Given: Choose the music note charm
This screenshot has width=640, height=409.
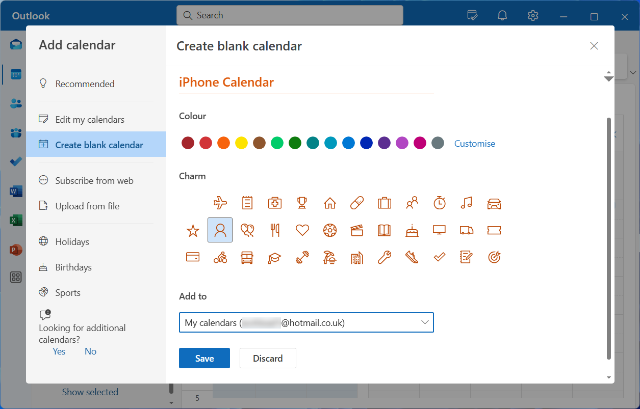Looking at the screenshot, I should coord(467,202).
